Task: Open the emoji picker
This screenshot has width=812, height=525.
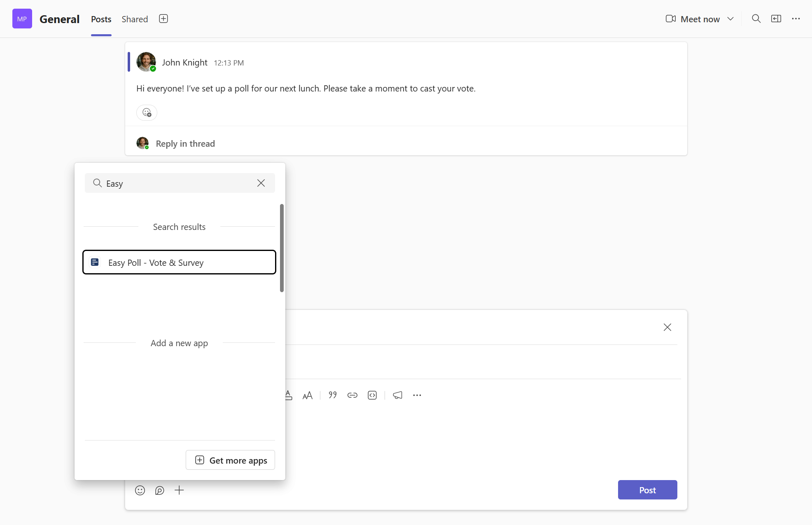Action: pyautogui.click(x=140, y=490)
